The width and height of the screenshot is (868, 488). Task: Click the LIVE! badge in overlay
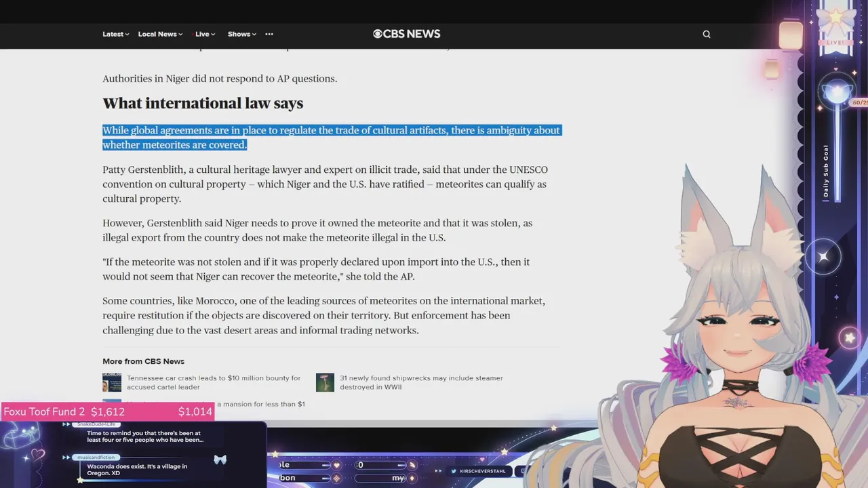pyautogui.click(x=835, y=43)
